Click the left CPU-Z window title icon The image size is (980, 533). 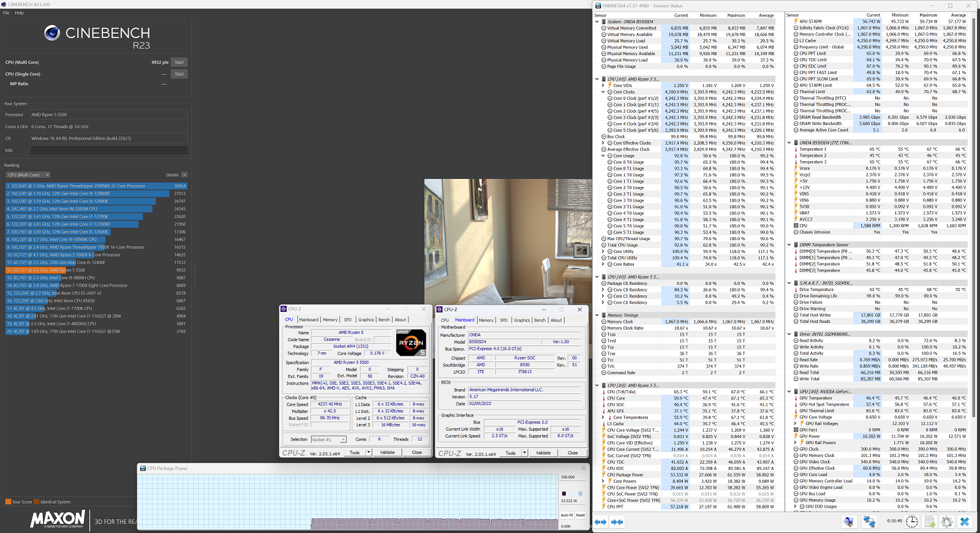point(284,309)
